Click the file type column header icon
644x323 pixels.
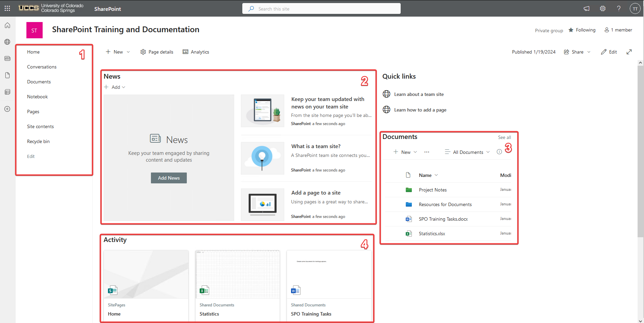tap(408, 175)
